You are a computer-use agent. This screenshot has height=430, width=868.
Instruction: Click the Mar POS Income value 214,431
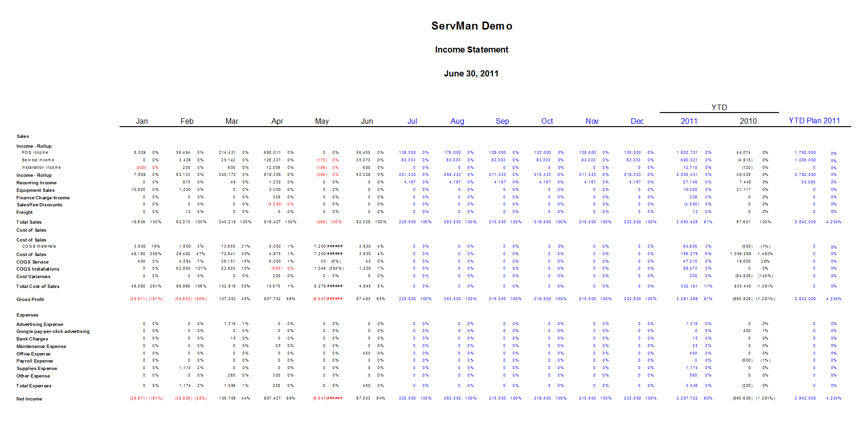pyautogui.click(x=227, y=152)
